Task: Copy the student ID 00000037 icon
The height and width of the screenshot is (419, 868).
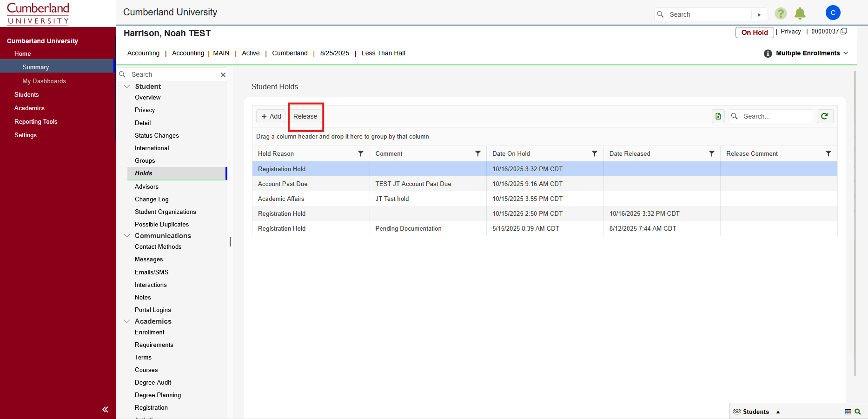Action: 844,32
